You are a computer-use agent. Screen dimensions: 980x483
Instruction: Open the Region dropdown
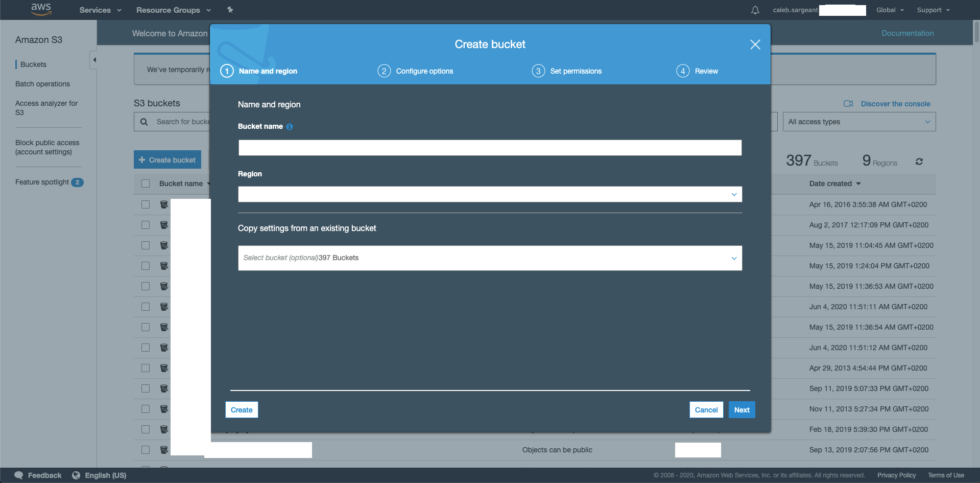490,194
